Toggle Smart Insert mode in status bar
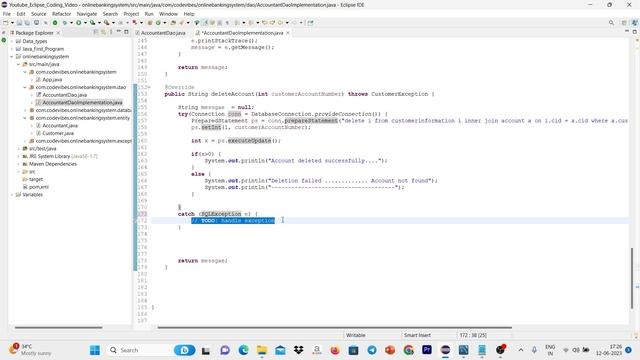 (x=417, y=335)
